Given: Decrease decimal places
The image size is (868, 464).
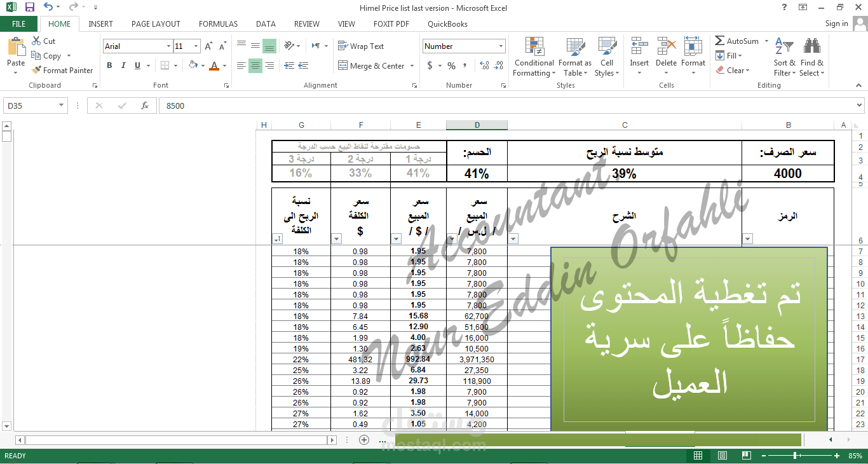Looking at the screenshot, I should [498, 65].
